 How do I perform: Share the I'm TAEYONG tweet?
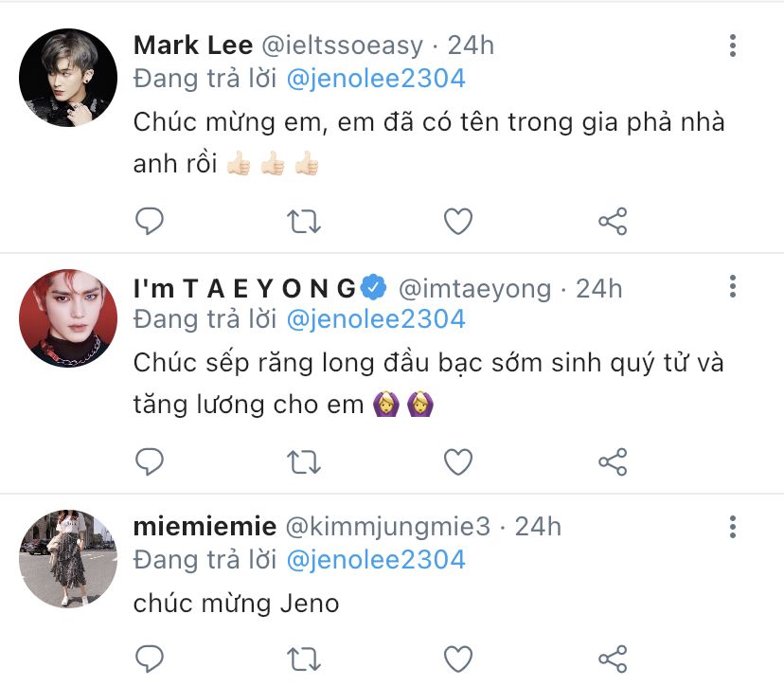coord(613,461)
